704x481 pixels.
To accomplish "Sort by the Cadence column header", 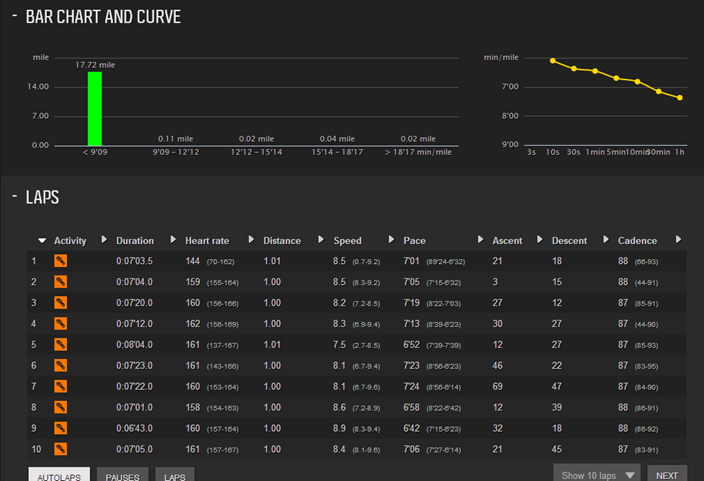I will click(637, 241).
